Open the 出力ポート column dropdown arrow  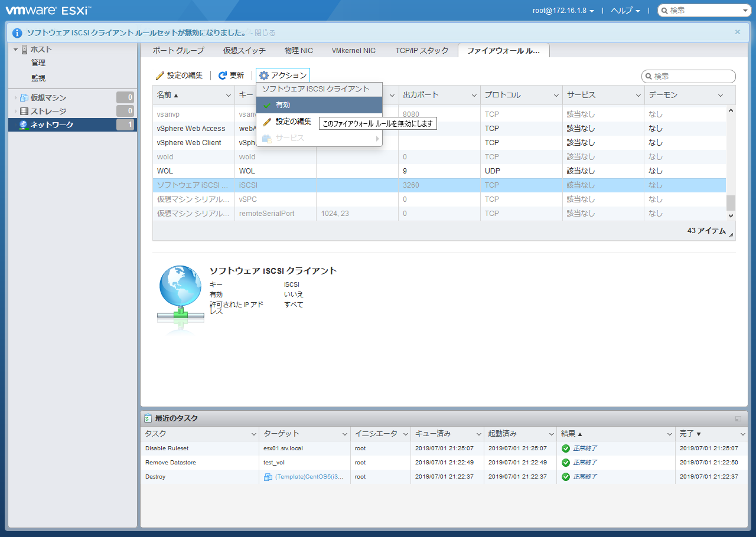coord(474,95)
